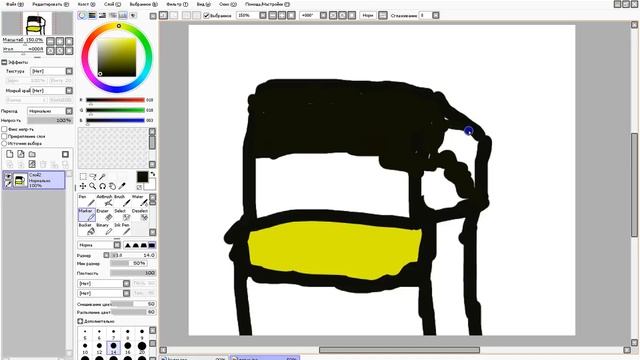Open the layer blending mode dropdown

(x=50, y=111)
